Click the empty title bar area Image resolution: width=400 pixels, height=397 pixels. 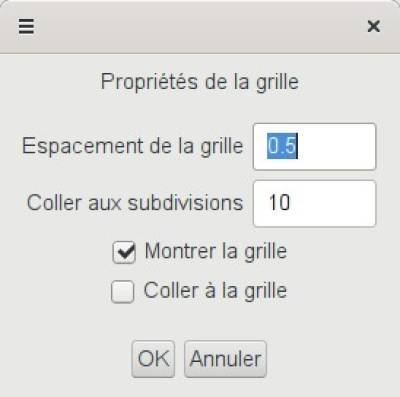(200, 27)
